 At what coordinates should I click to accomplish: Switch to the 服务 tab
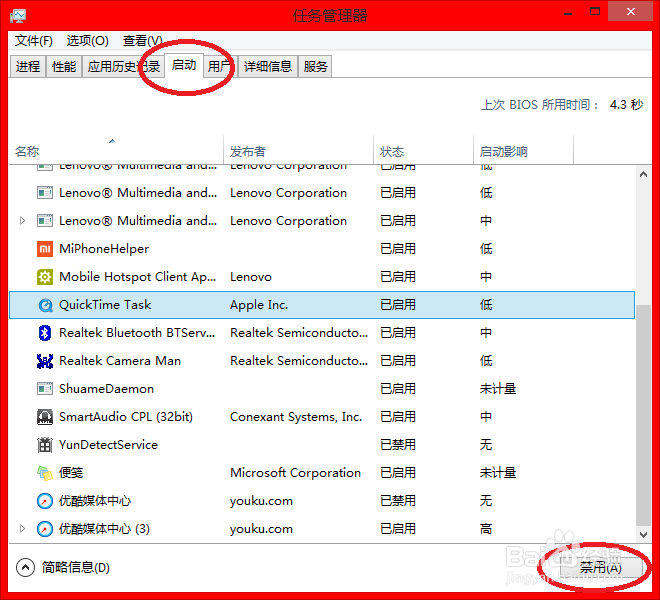[x=315, y=67]
